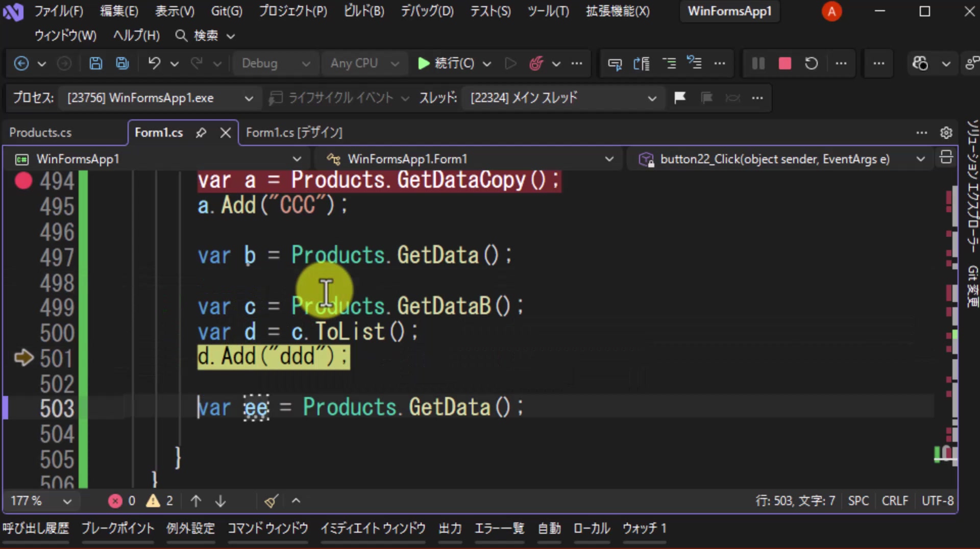Click the green Continue (続行) play button
Screen dimensions: 980x549
tap(446, 63)
